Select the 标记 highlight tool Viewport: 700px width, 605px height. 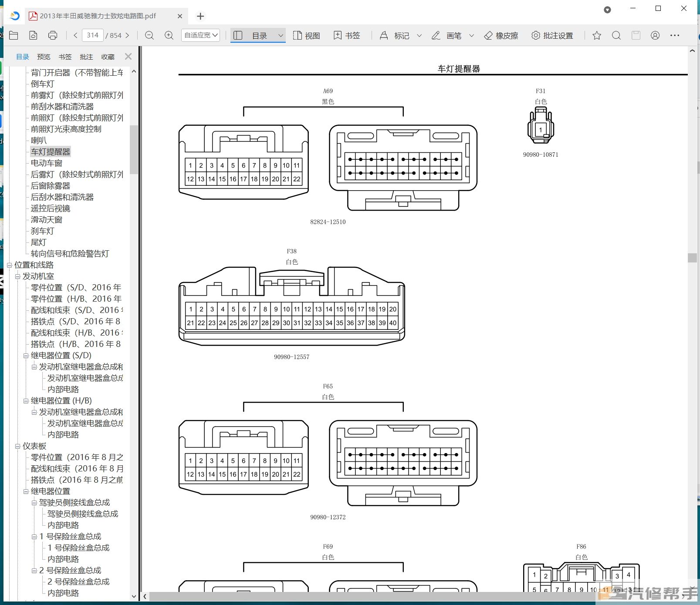395,35
